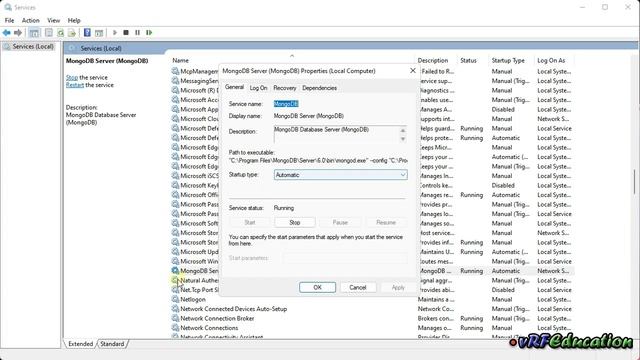Image resolution: width=640 pixels, height=360 pixels.
Task: Open the Action menu
Action: (x=31, y=20)
